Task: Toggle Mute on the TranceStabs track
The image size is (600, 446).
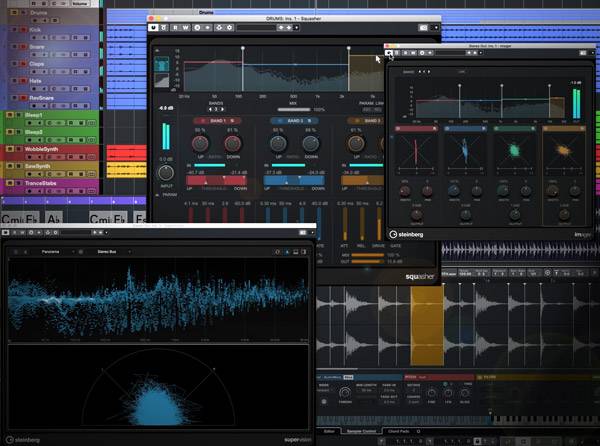Action: pos(10,183)
